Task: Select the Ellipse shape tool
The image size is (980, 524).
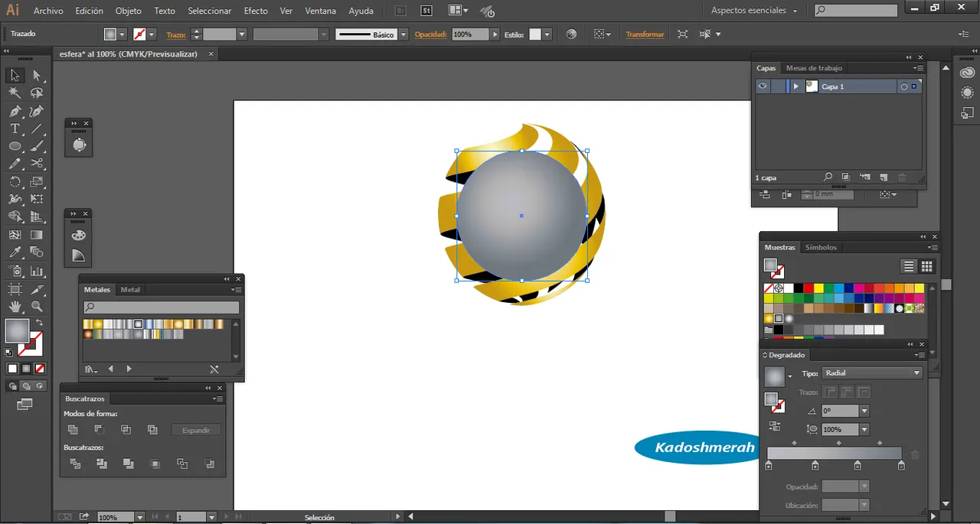Action: (15, 146)
